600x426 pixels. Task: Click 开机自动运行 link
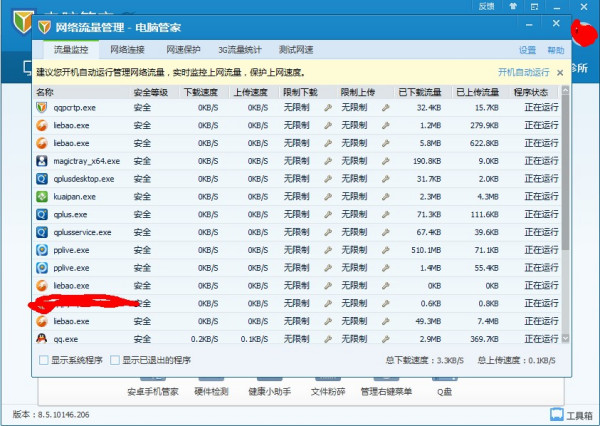[x=523, y=72]
